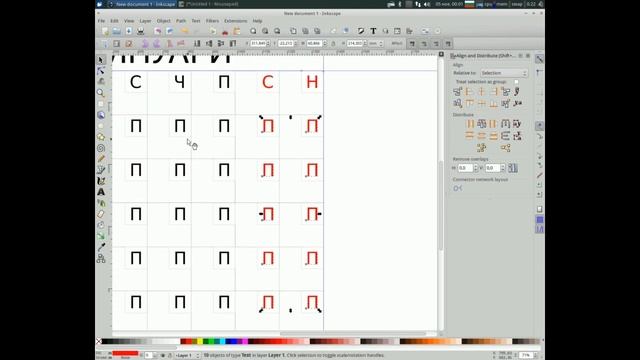640x360 pixels.
Task: Select the black Ч letter on canvas
Action: pyautogui.click(x=180, y=82)
